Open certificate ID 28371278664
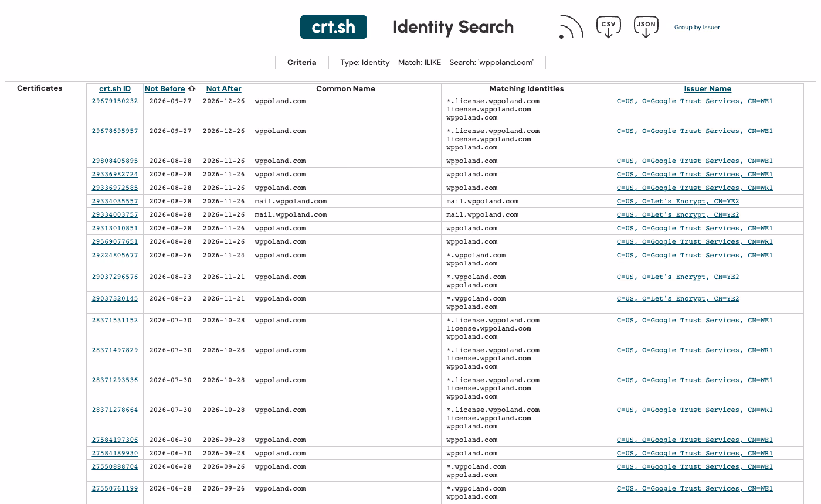This screenshot has width=821, height=504. coord(115,410)
